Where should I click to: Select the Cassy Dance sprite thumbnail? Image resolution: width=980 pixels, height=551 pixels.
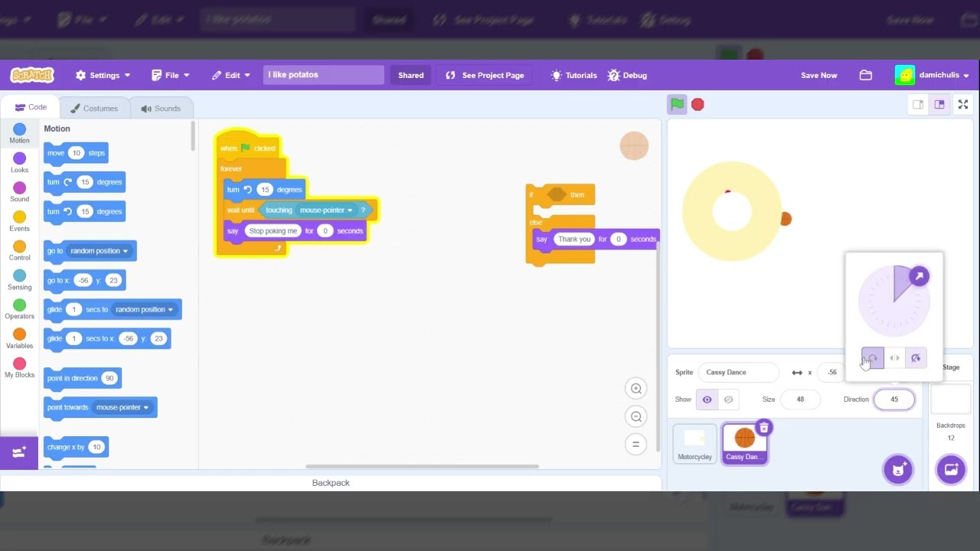pos(745,444)
